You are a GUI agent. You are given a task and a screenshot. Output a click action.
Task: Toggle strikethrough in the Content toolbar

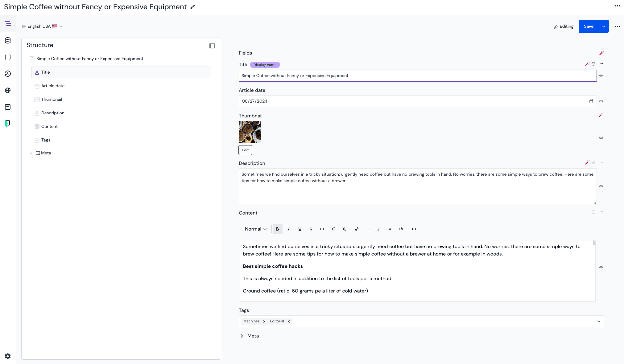click(x=311, y=229)
